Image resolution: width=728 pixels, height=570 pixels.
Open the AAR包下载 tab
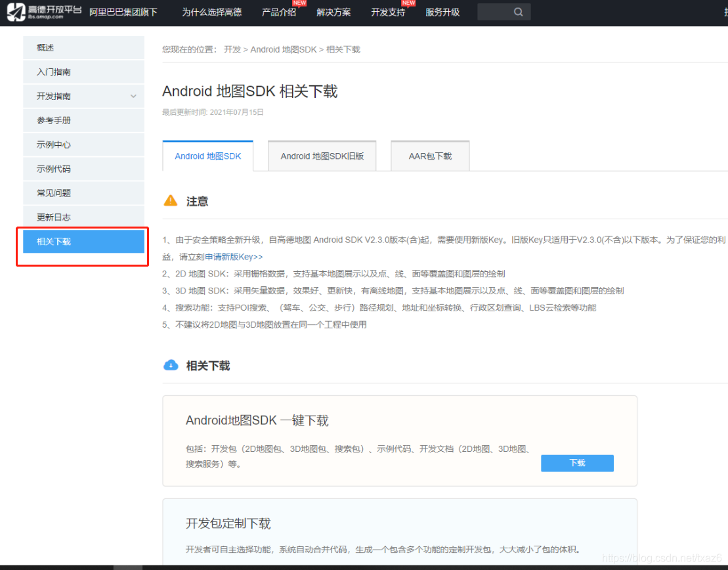(x=430, y=156)
